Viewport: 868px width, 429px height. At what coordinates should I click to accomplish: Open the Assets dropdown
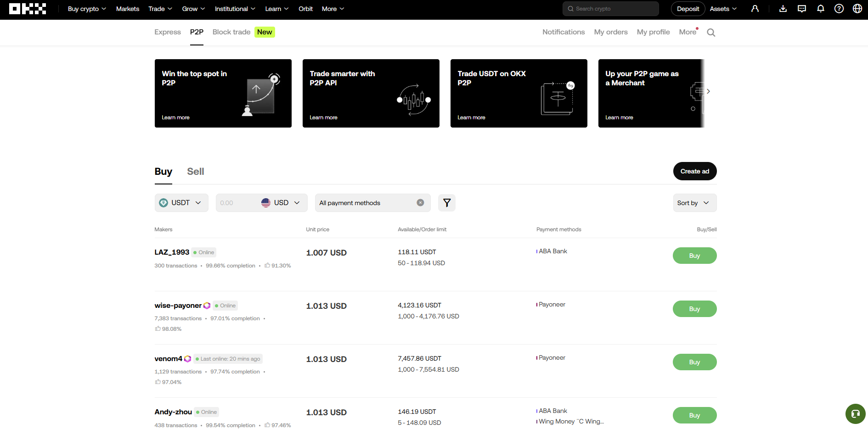723,9
